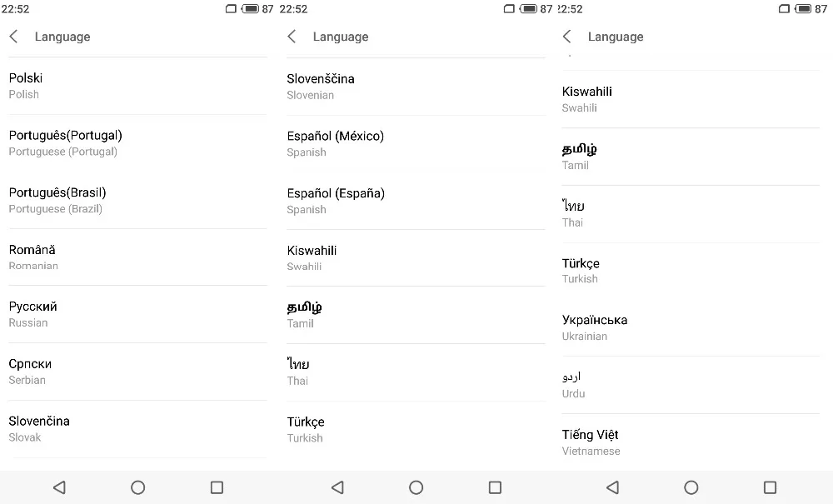Tap the home circle on the leftmost navigation bar
The height and width of the screenshot is (504, 833).
click(x=138, y=487)
